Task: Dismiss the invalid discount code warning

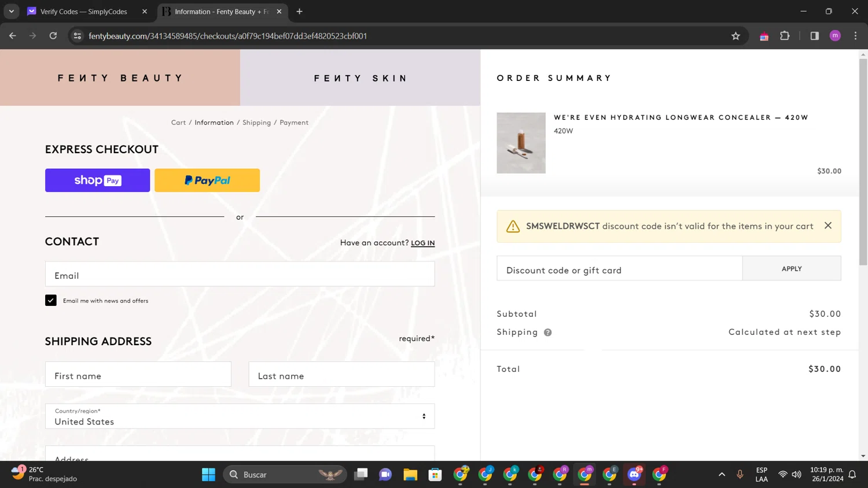Action: coord(828,225)
